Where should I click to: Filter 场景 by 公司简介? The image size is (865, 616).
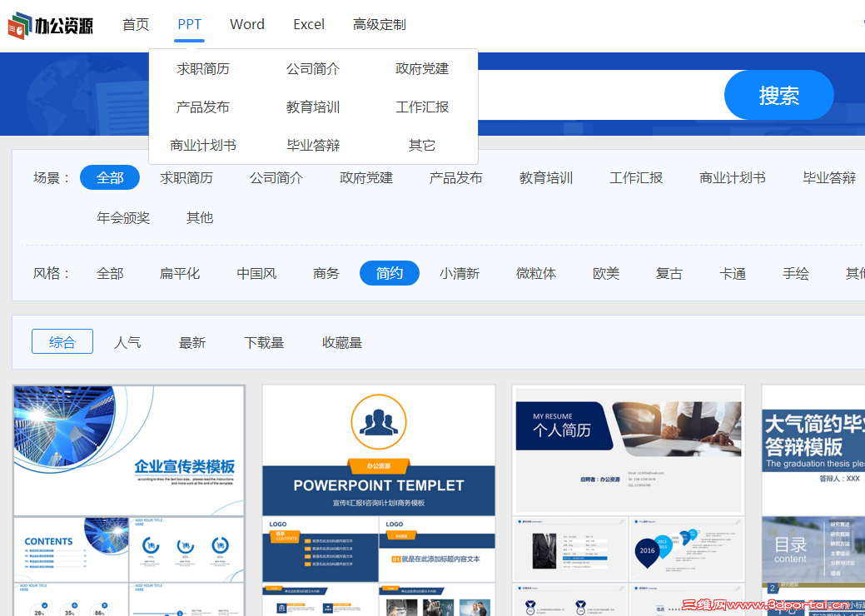[276, 177]
